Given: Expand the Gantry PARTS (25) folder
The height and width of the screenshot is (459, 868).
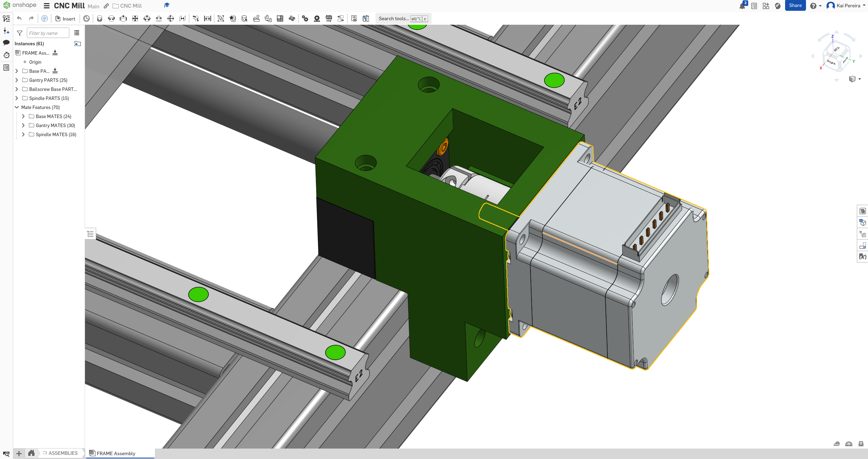Looking at the screenshot, I should pos(16,80).
